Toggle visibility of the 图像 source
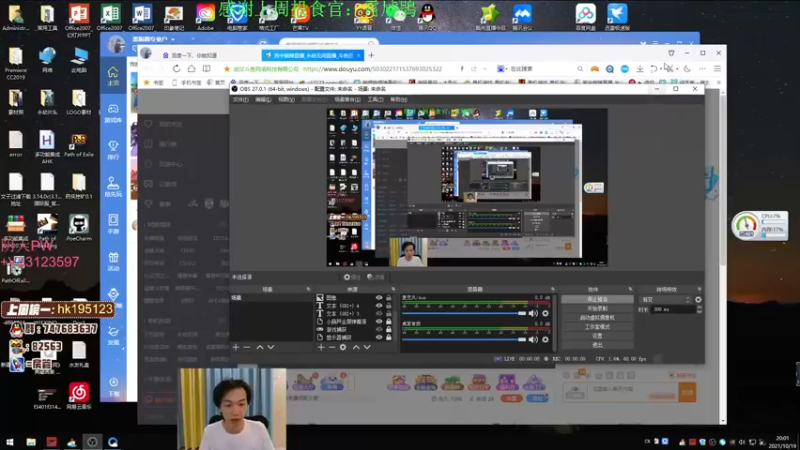 click(x=379, y=297)
